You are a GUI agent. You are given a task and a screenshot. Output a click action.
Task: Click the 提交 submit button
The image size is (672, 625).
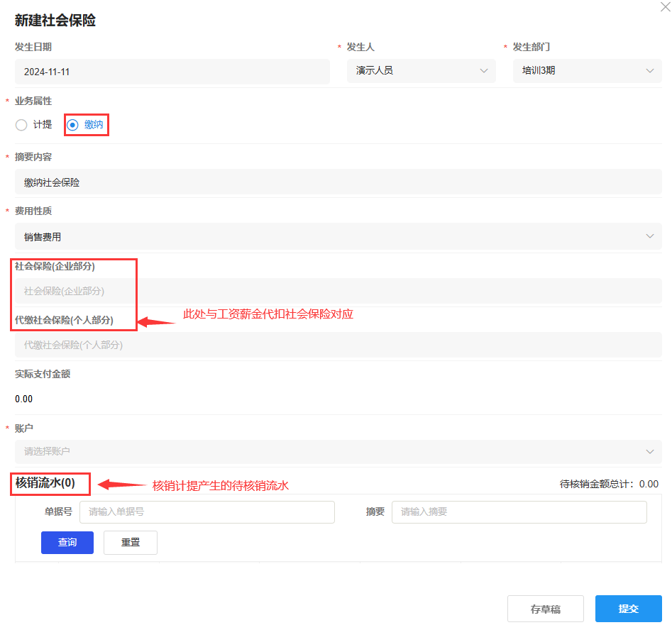coord(628,609)
